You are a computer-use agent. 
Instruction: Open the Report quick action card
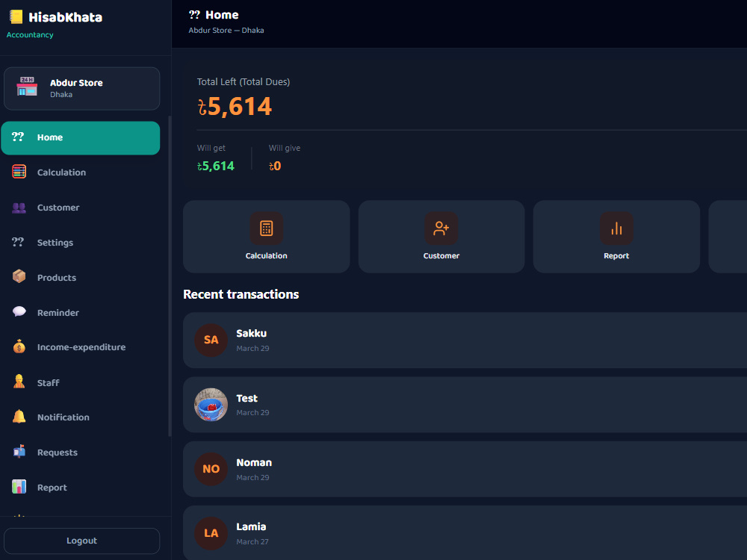(x=616, y=237)
